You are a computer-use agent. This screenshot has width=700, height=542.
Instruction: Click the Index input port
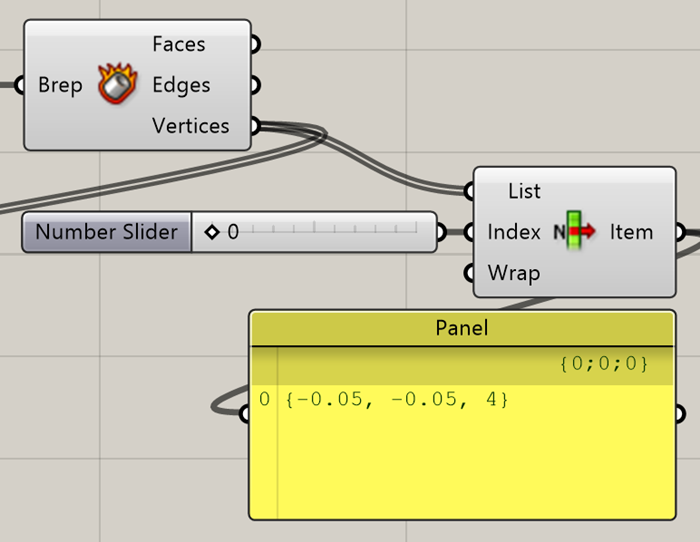(470, 232)
